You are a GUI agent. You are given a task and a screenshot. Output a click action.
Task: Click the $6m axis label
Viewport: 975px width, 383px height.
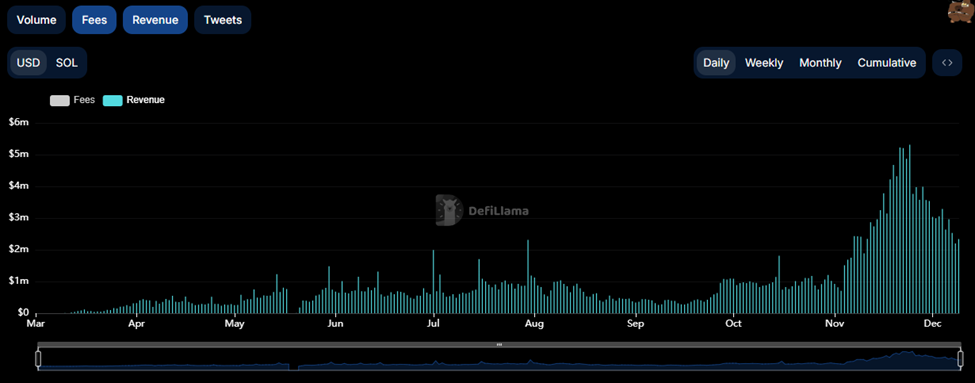19,122
